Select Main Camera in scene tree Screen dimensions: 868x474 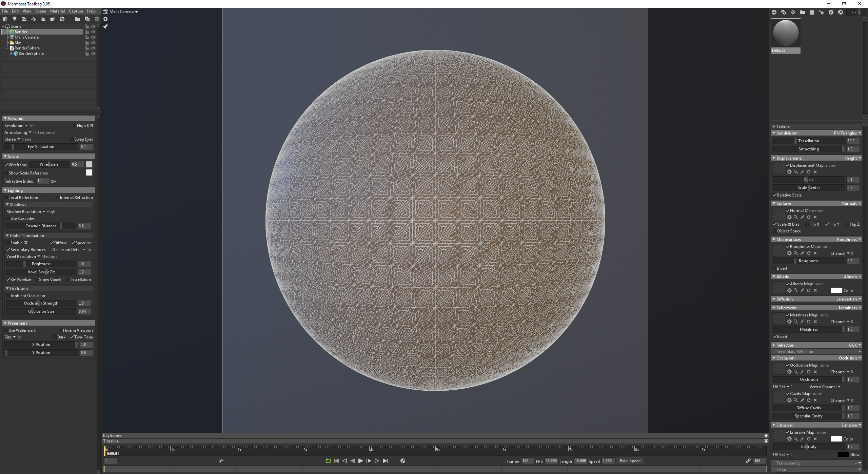tap(26, 37)
